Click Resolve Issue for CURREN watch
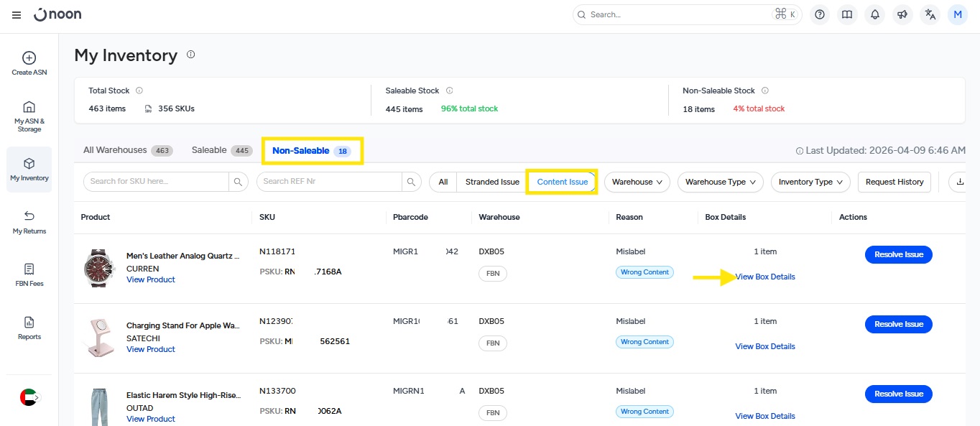This screenshot has width=980, height=426. [898, 254]
